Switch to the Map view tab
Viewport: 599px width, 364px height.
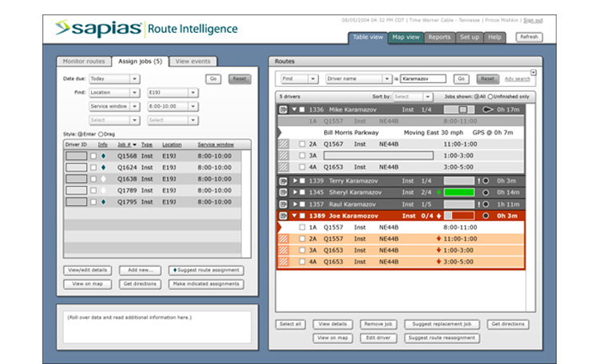tap(406, 37)
